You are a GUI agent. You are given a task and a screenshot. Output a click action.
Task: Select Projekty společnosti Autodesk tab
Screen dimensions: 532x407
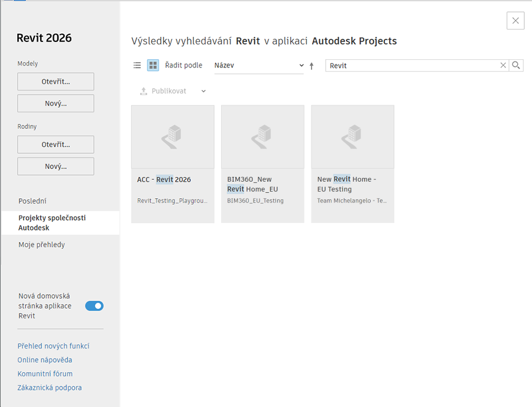60,222
